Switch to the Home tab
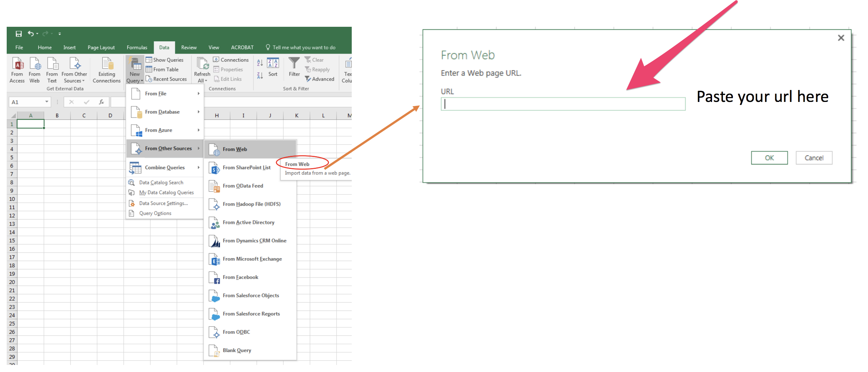The image size is (868, 372). coord(45,48)
